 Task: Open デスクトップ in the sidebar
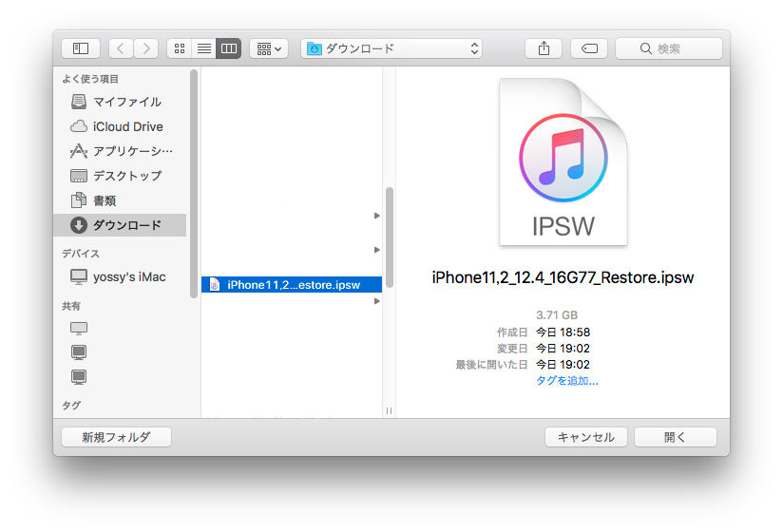click(x=120, y=176)
